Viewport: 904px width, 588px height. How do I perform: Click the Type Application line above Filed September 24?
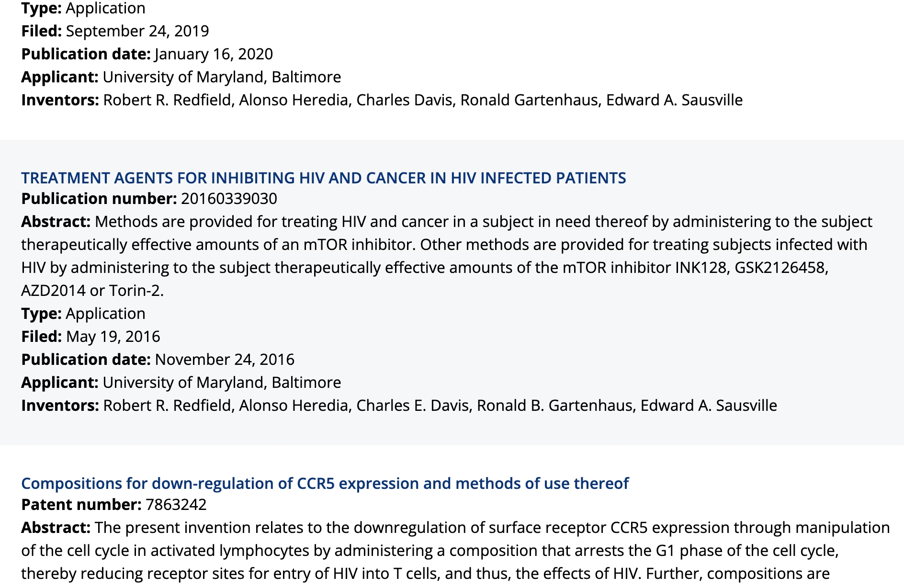pyautogui.click(x=83, y=8)
